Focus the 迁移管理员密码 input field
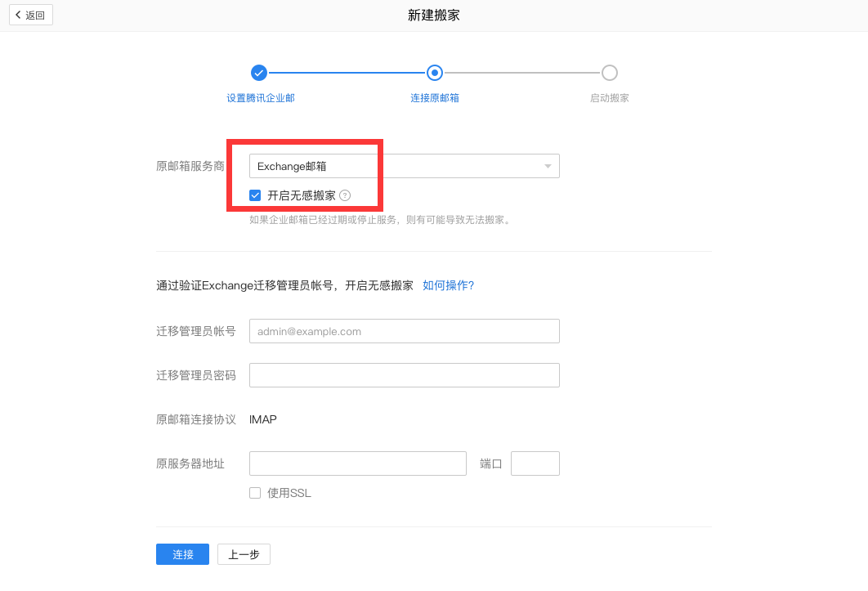The image size is (868, 591). [404, 375]
